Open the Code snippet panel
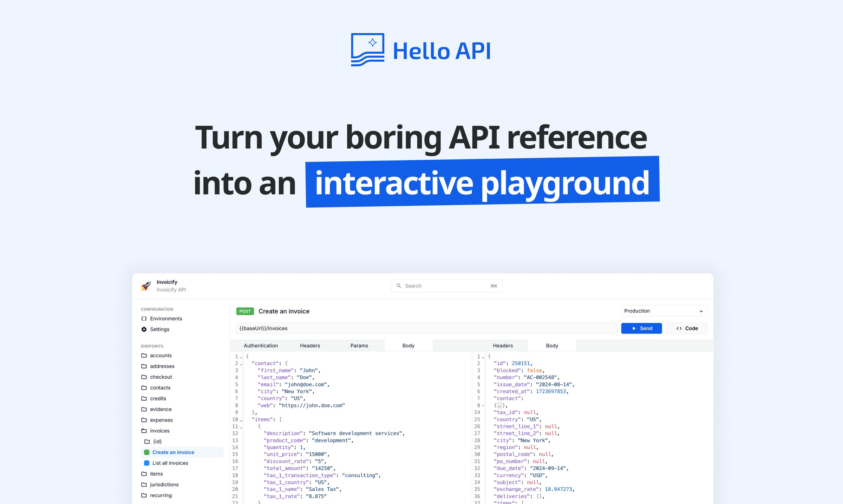Viewport: 843px width, 504px height. point(686,328)
